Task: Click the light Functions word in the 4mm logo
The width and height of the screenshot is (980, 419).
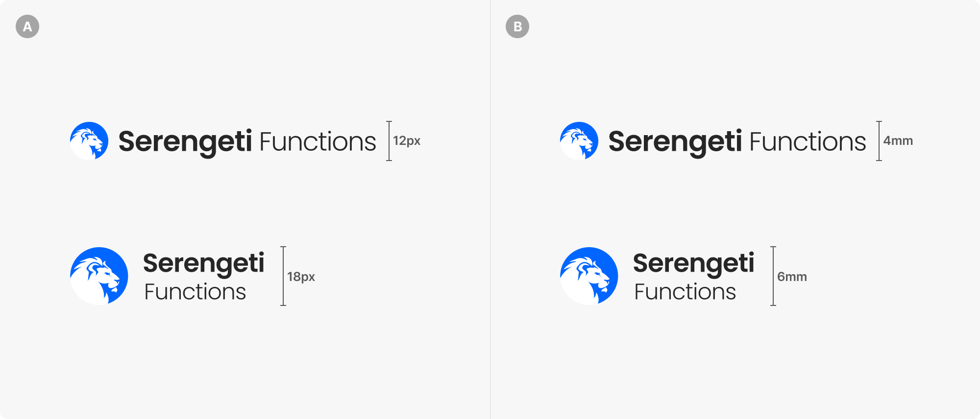Action: 808,142
